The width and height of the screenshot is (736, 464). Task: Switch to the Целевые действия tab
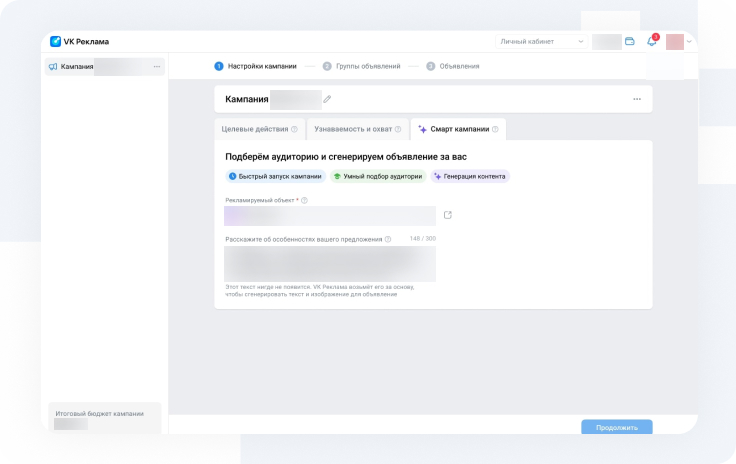click(254, 129)
